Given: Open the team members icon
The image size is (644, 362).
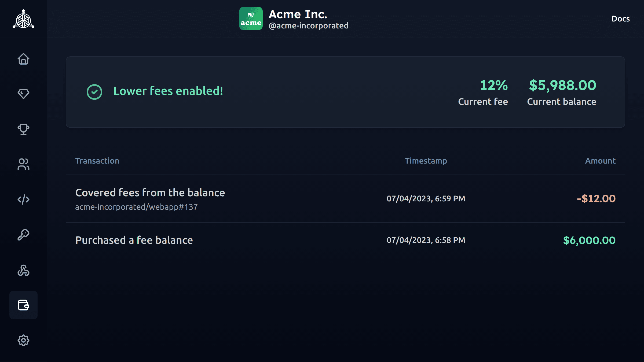Looking at the screenshot, I should tap(23, 164).
